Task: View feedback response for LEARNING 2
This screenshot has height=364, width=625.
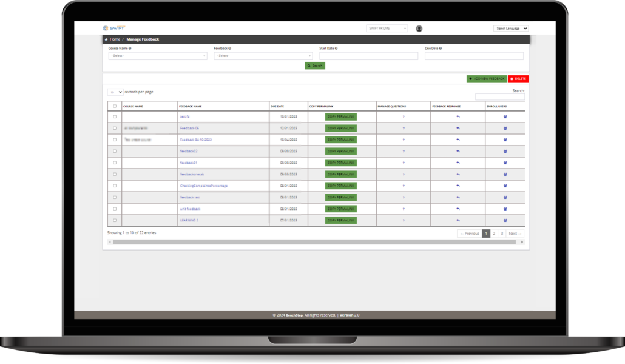Action: [458, 220]
